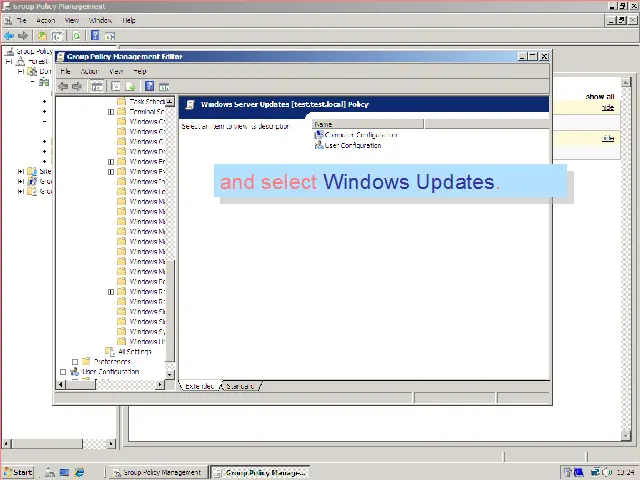Click Internet Explorer quick launch icon
The width and height of the screenshot is (640, 480).
tap(79, 472)
